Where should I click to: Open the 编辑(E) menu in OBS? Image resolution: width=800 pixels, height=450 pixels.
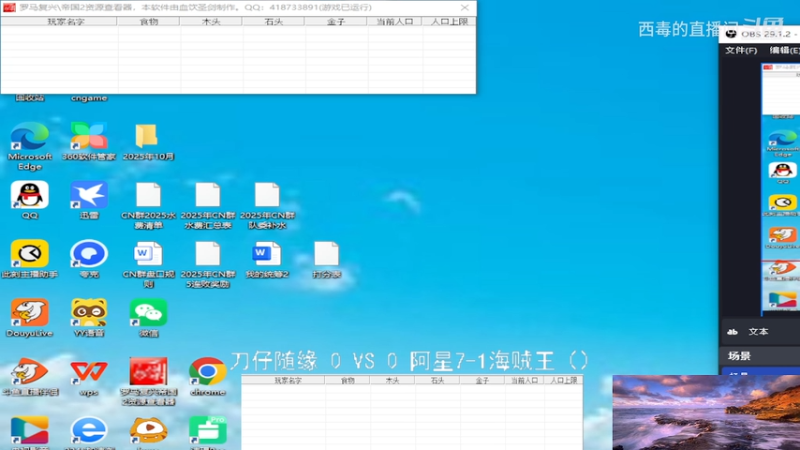click(x=785, y=50)
